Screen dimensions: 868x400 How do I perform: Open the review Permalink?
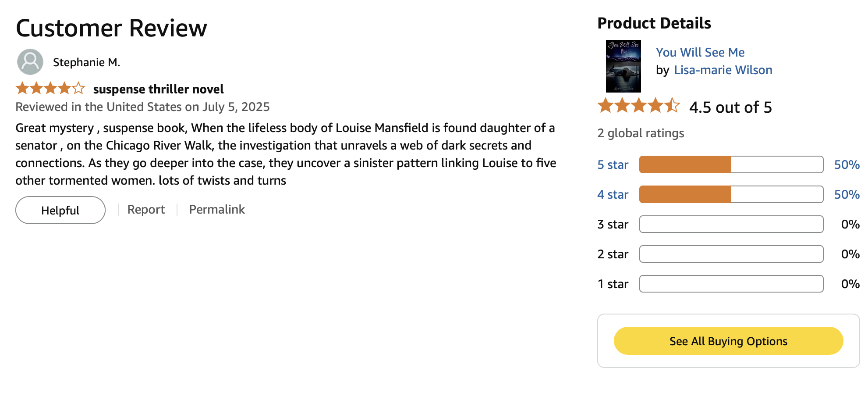pos(217,210)
